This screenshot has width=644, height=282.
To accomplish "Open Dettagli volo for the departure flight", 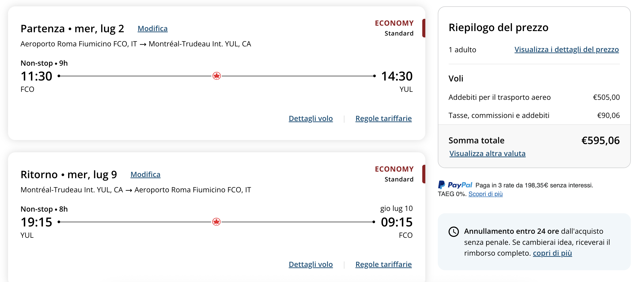I will [310, 118].
